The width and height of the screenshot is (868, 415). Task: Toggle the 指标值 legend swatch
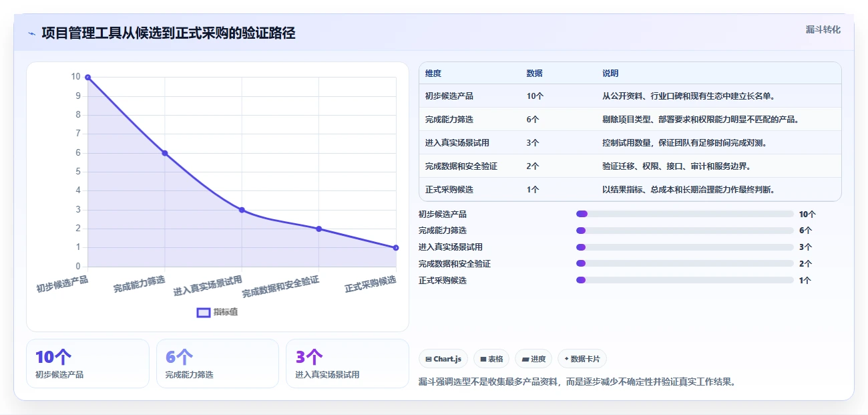tap(204, 312)
